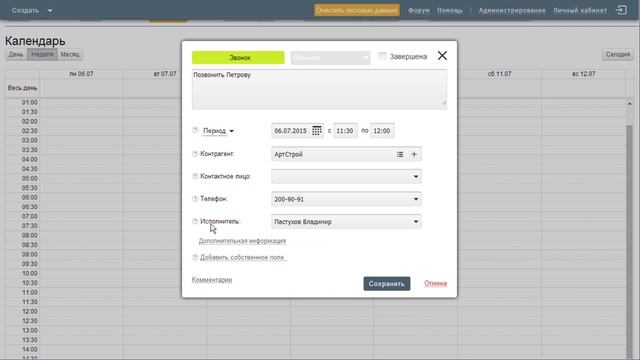
Task: Open the priority dropdown beside Звонок
Action: (330, 58)
